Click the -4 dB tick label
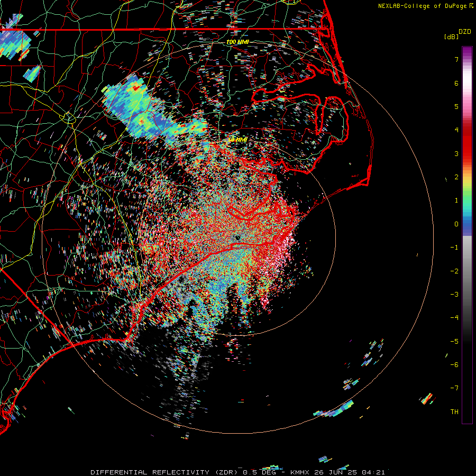This screenshot has width=476, height=476. 454,317
